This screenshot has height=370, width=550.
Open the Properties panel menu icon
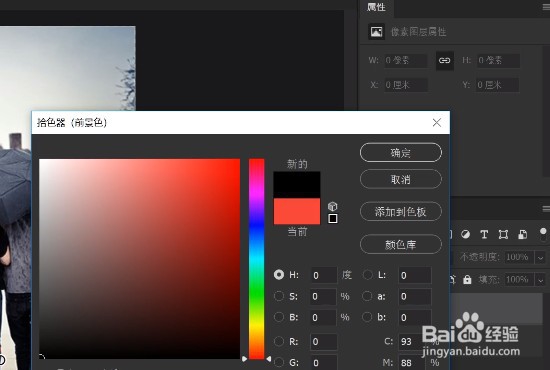[546, 7]
